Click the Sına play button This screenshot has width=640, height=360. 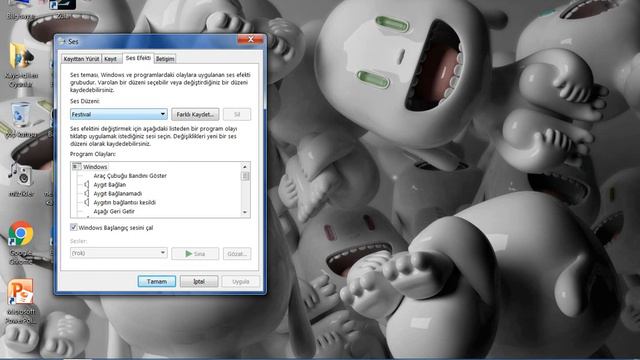tap(195, 253)
